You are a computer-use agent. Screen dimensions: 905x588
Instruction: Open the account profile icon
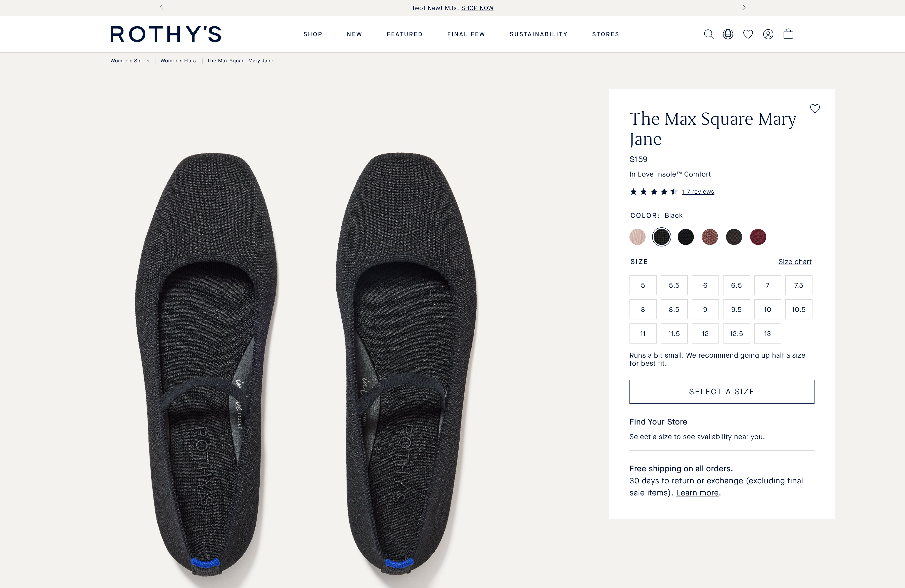[x=768, y=34]
